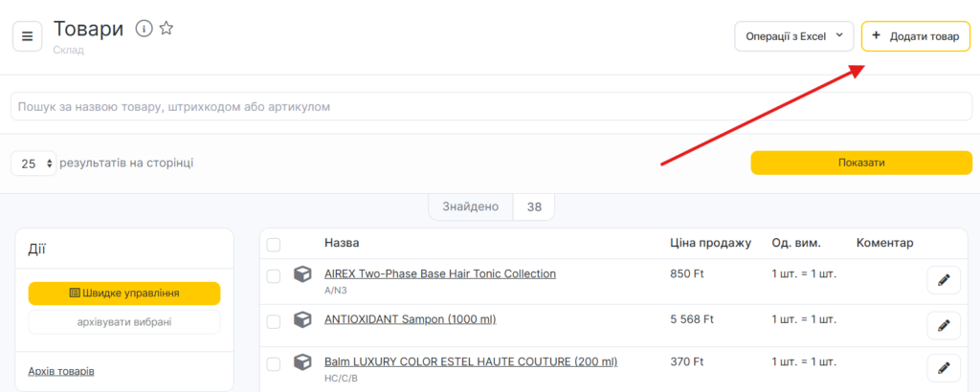
Task: Toggle select-all checkbox in table header
Action: pos(274,245)
